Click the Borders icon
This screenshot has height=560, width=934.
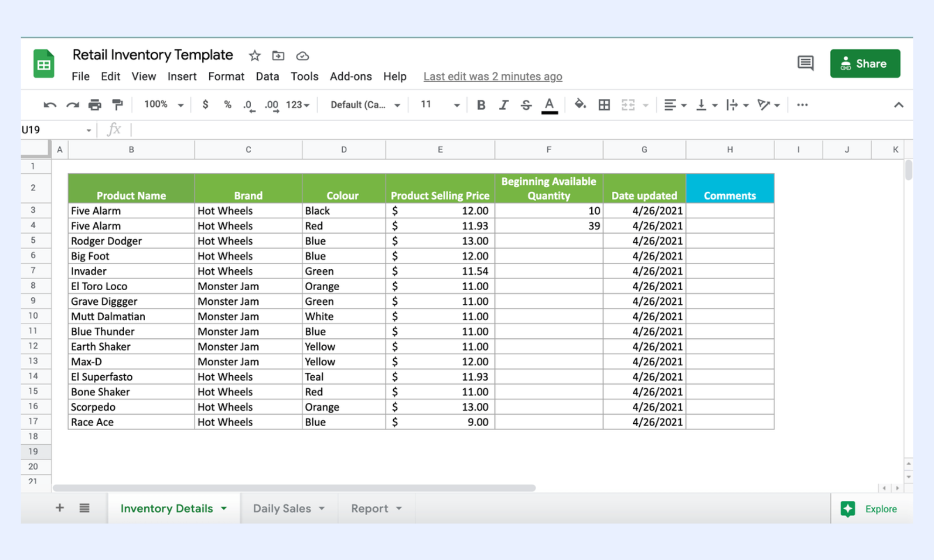tap(604, 105)
